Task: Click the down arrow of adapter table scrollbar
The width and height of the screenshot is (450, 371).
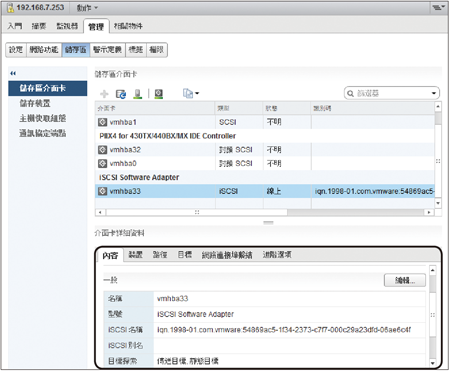Action: [x=438, y=203]
